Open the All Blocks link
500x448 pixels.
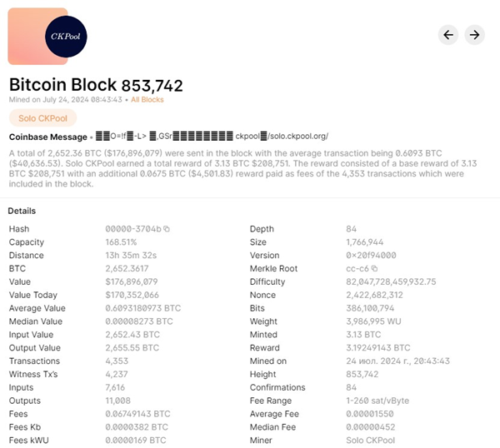pos(147,100)
